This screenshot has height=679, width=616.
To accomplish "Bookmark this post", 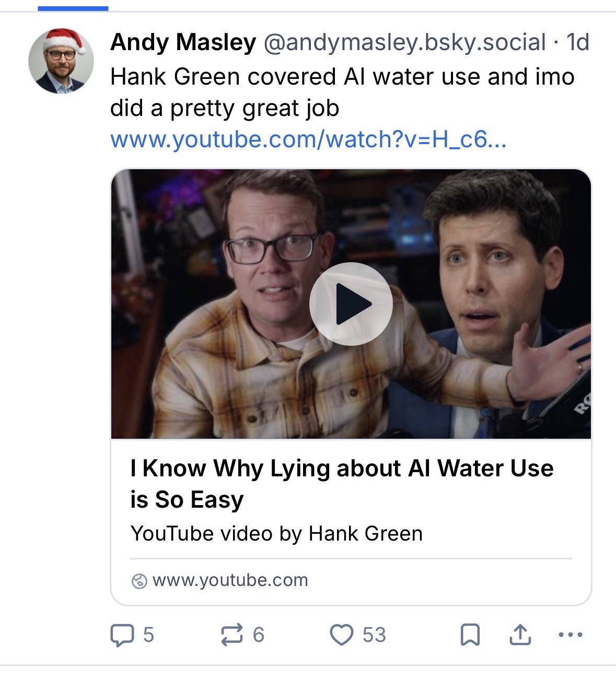I will (470, 635).
